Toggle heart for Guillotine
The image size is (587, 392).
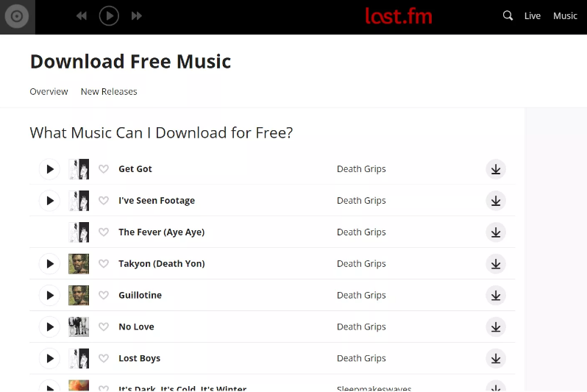[x=104, y=296]
